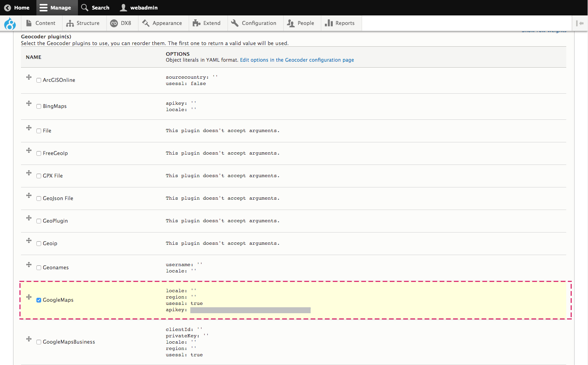This screenshot has width=588, height=365.
Task: Enable the FreeGeoIp plugin checkbox
Action: tap(39, 153)
